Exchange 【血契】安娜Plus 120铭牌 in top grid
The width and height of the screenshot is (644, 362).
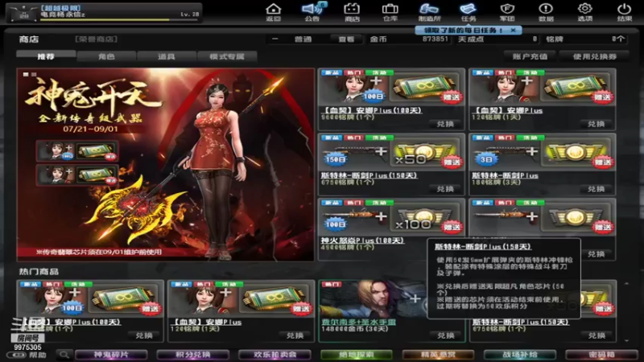(x=596, y=124)
